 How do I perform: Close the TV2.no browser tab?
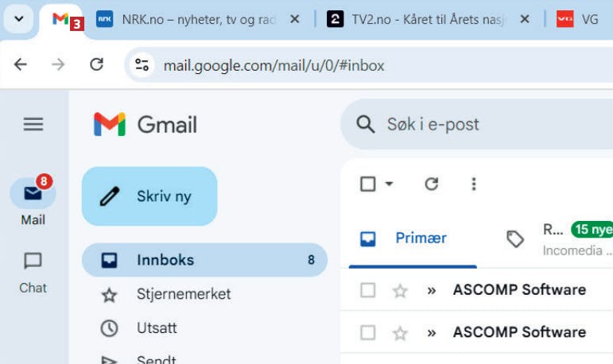pos(525,19)
